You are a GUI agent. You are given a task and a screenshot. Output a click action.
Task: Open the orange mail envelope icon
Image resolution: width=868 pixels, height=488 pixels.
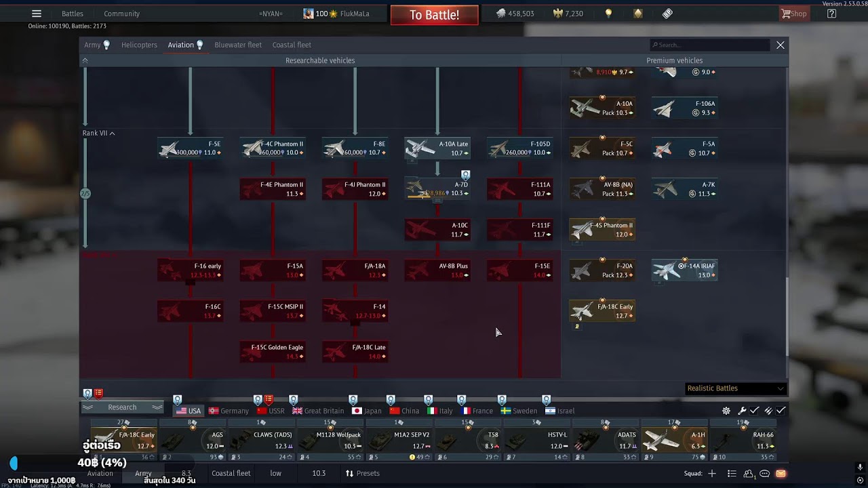[x=781, y=473]
